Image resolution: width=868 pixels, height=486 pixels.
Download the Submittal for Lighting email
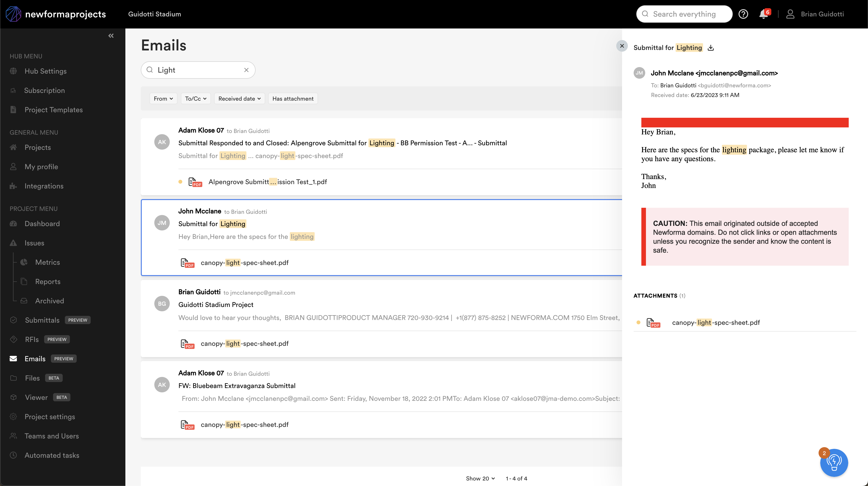pos(711,48)
